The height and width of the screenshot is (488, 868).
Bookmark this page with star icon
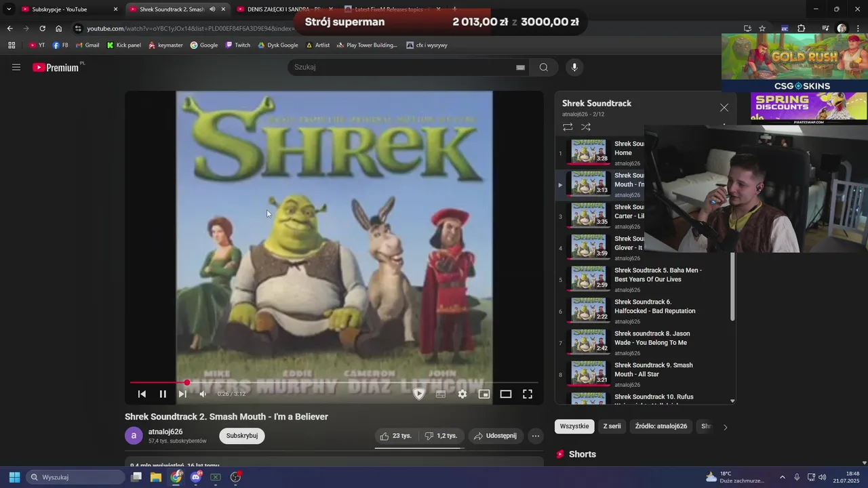click(x=762, y=28)
